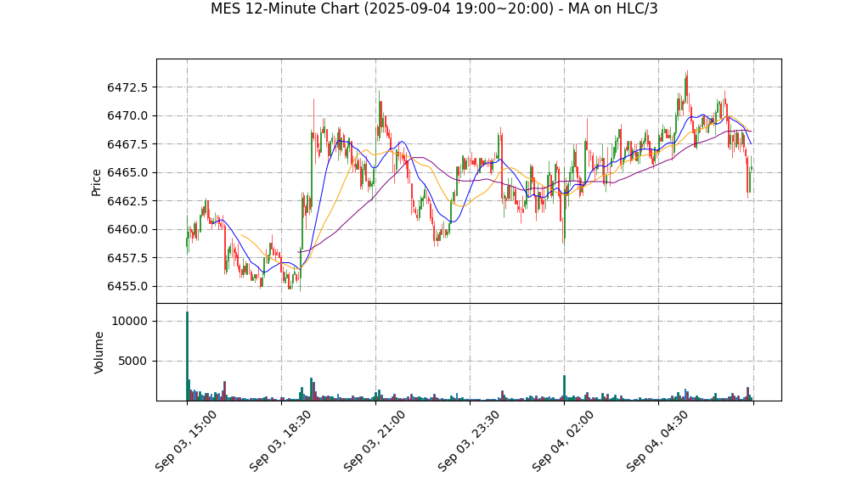Click the Sep 04, 04:30 time label
The height and width of the screenshot is (488, 868).
(x=657, y=441)
